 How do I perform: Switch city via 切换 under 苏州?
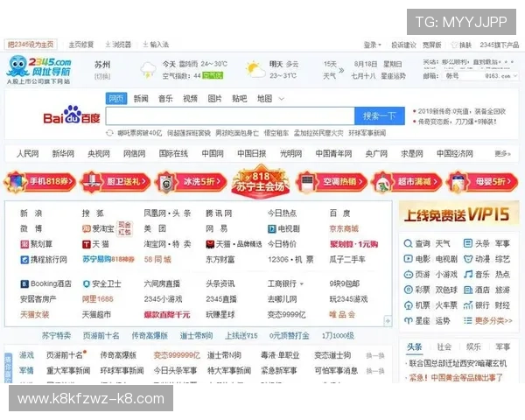pyautogui.click(x=102, y=76)
